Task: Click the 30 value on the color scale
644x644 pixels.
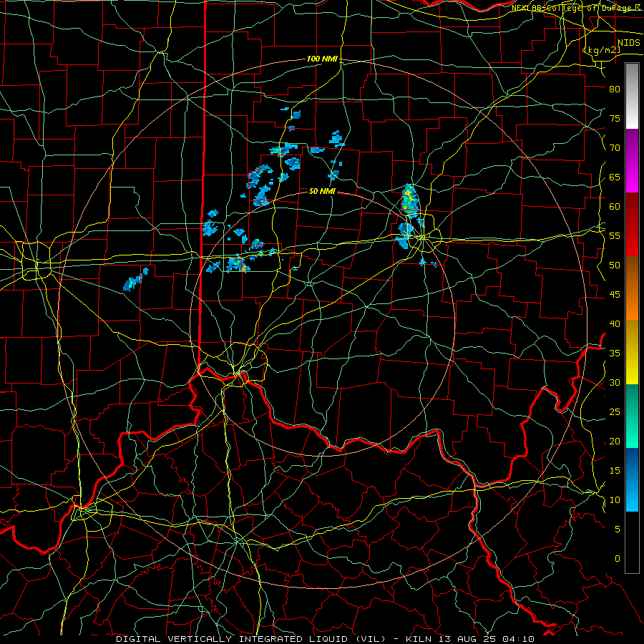Action: [x=615, y=382]
